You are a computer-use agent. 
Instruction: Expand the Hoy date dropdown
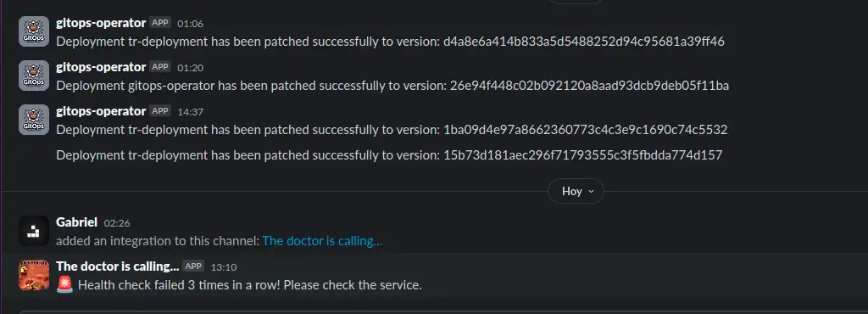tap(576, 191)
